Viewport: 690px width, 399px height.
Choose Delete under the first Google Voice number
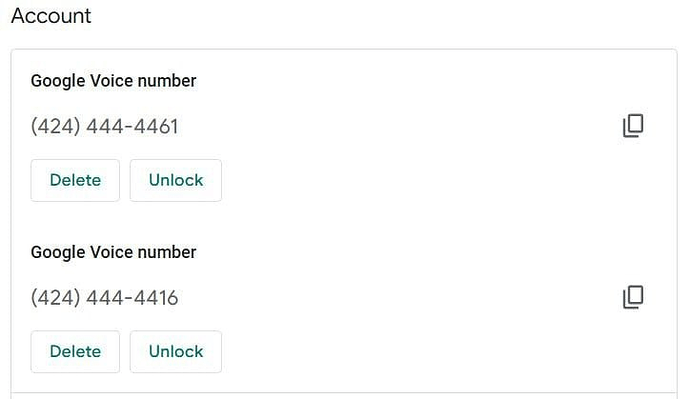coord(75,180)
